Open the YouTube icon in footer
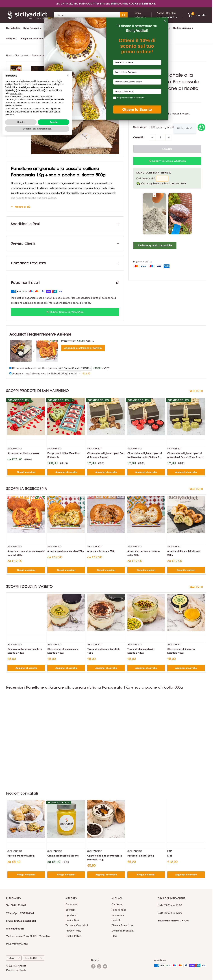This screenshot has height=980, width=215. tap(105, 966)
